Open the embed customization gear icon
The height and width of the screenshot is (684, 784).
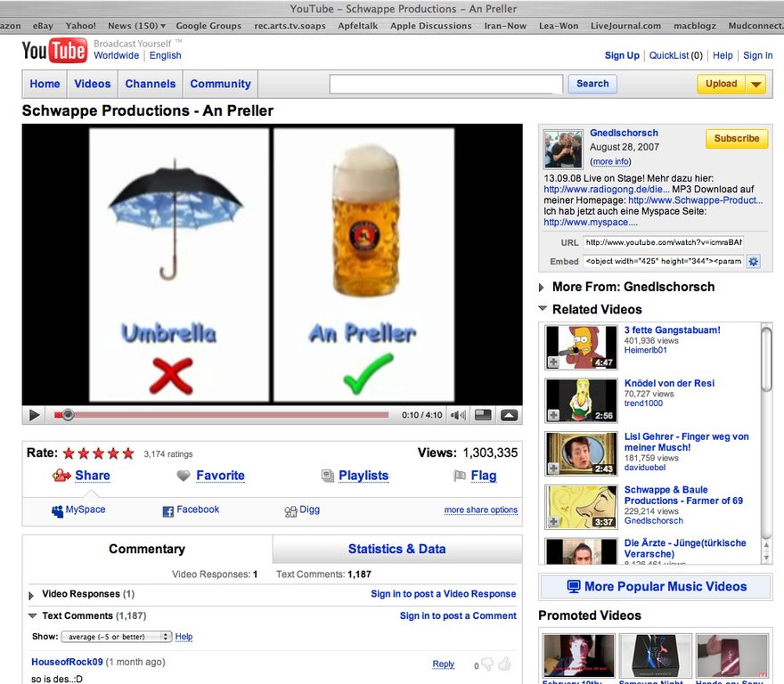pos(753,261)
